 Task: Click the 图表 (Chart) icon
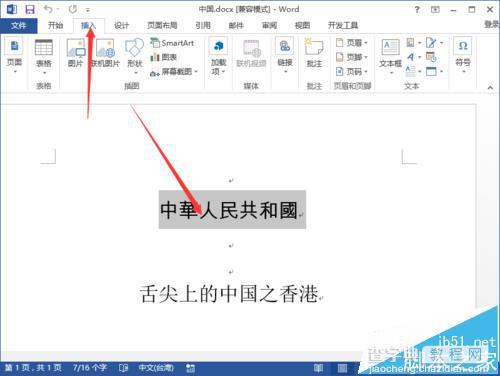pyautogui.click(x=164, y=57)
